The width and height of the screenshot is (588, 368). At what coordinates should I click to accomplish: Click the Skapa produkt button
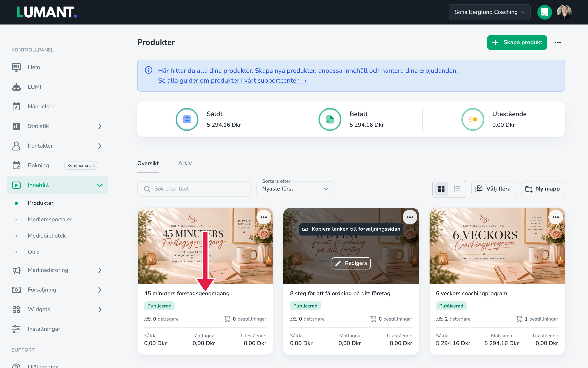[517, 43]
